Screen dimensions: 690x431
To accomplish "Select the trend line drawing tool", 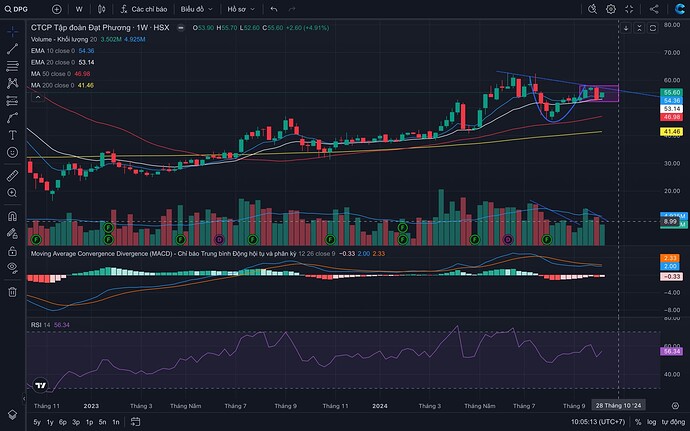I will tap(12, 49).
